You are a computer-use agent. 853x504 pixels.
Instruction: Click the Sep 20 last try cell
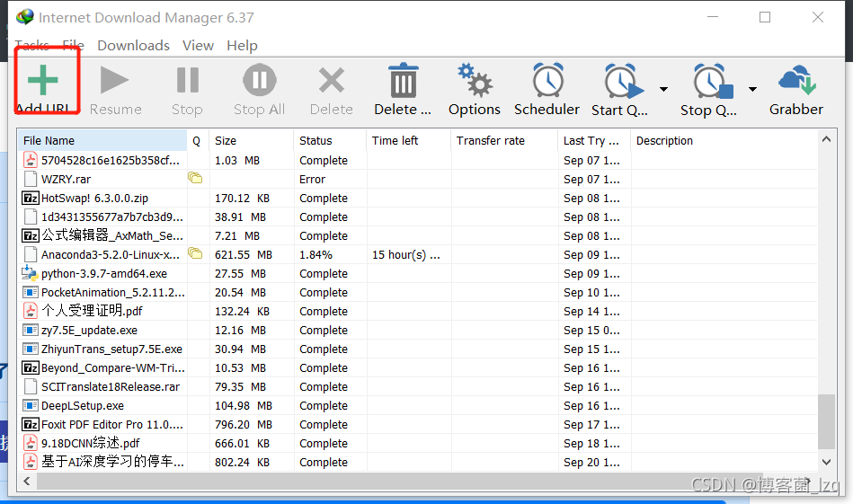tap(591, 462)
